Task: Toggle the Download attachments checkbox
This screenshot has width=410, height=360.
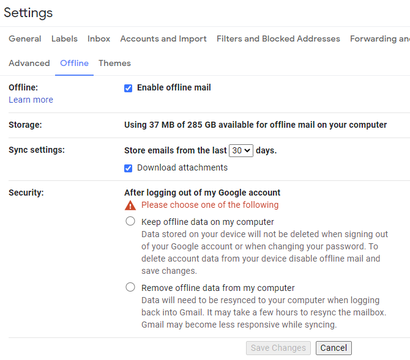Action: pos(128,168)
